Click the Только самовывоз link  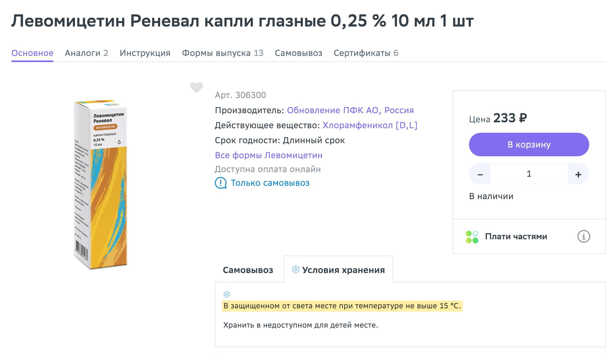270,183
